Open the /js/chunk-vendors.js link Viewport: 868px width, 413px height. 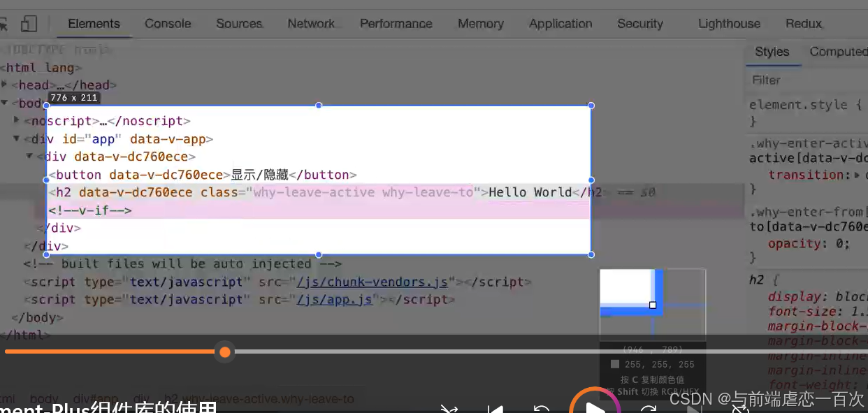pyautogui.click(x=372, y=282)
